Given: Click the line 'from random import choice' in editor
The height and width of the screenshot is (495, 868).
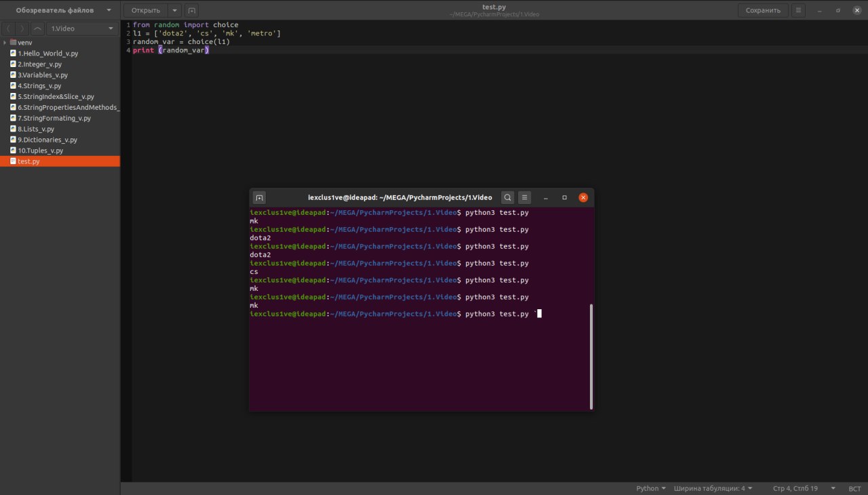Looking at the screenshot, I should [x=186, y=24].
